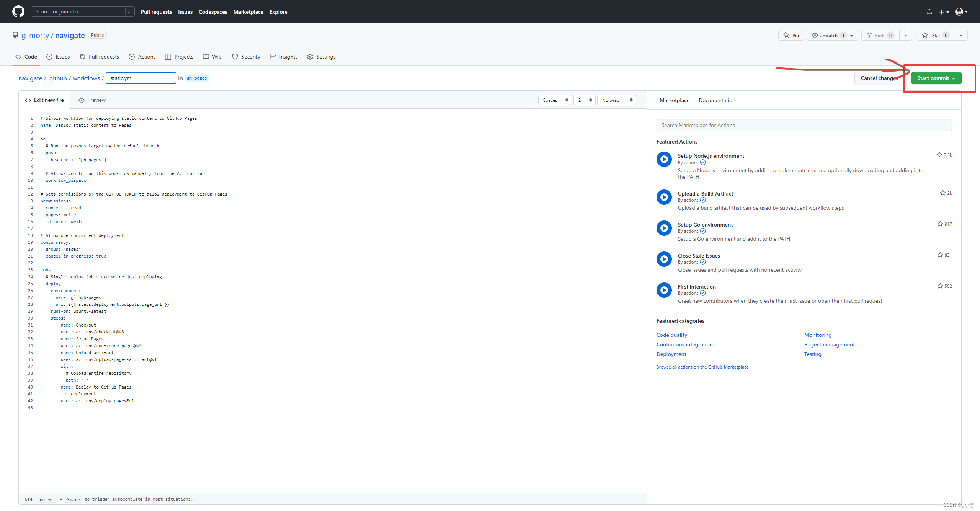
Task: Click the slash shortcut icon in search box
Action: 129,12
